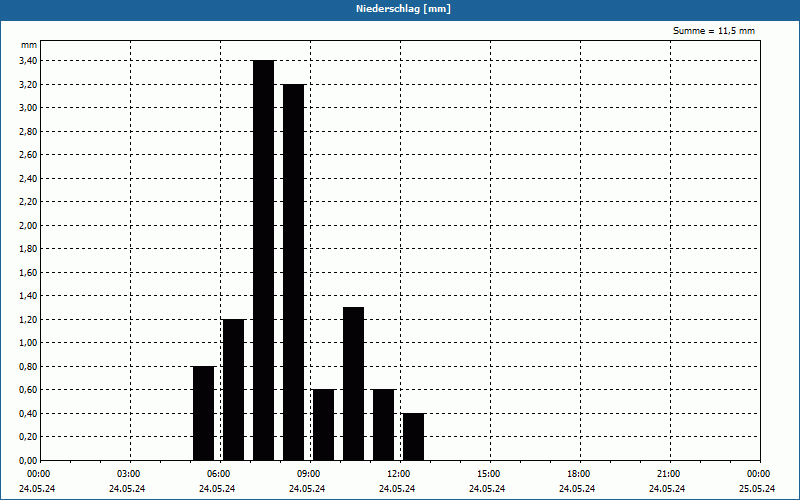The height and width of the screenshot is (500, 800).
Task: Click the 2,40 y-axis label
Action: tap(28, 178)
